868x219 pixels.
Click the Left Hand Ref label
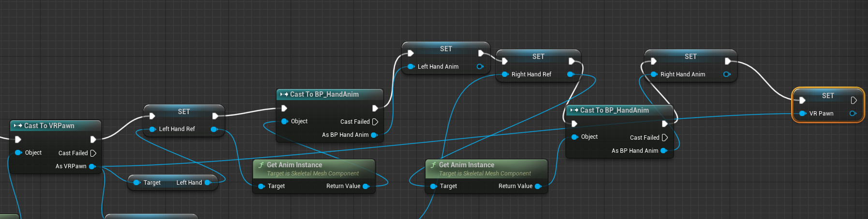click(x=177, y=129)
